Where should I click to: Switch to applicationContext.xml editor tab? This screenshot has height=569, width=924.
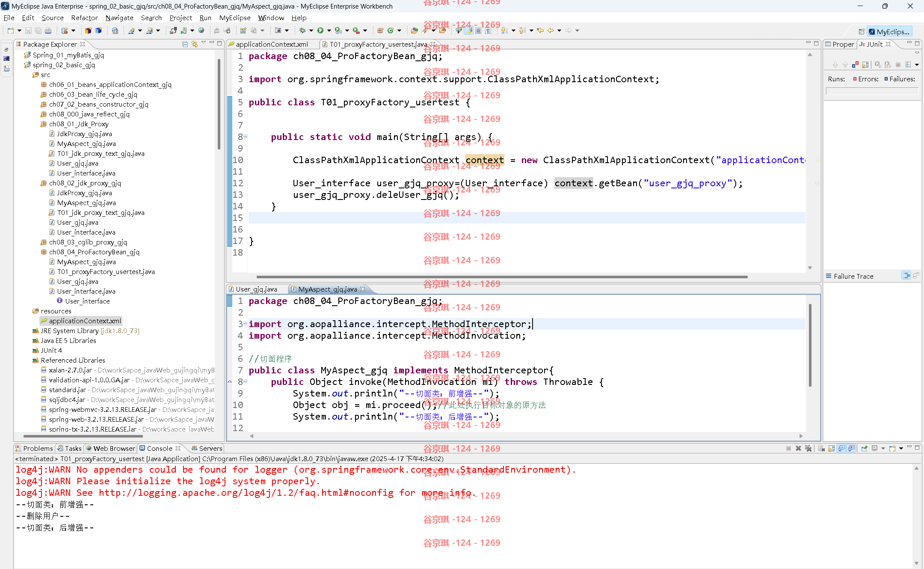click(272, 44)
